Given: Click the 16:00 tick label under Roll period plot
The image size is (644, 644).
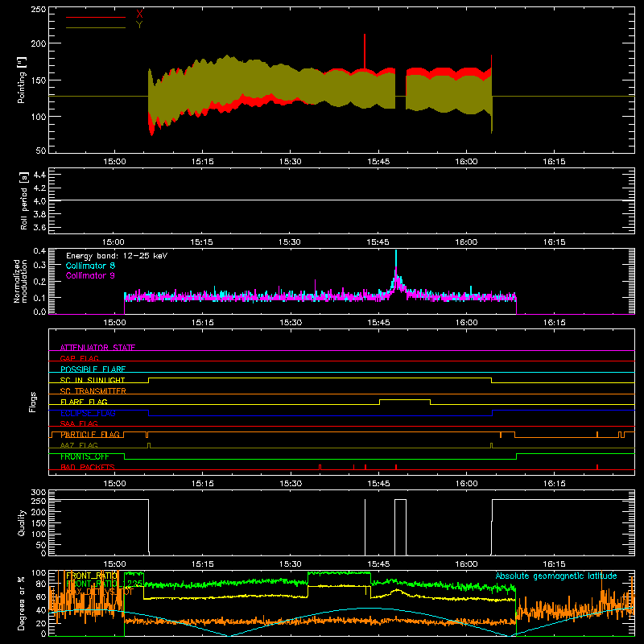Looking at the screenshot, I should tap(466, 242).
